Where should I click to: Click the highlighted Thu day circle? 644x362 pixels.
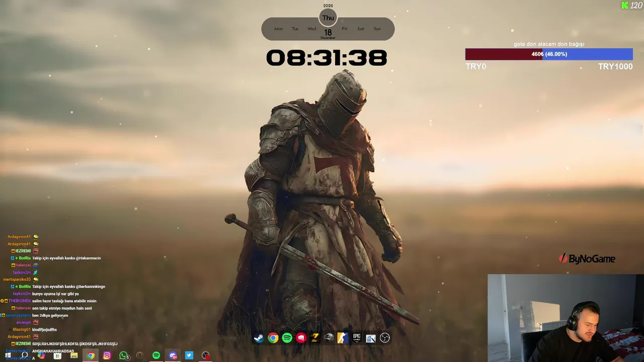click(x=328, y=18)
